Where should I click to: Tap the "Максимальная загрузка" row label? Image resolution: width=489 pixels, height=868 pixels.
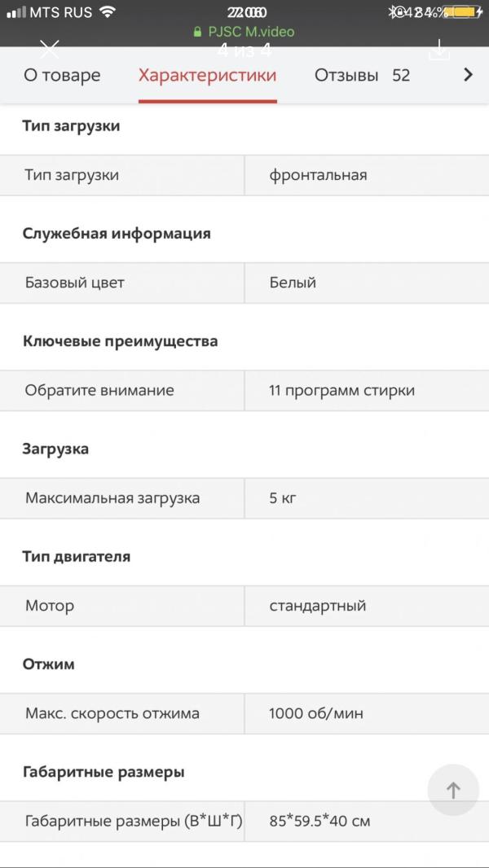[x=112, y=498]
